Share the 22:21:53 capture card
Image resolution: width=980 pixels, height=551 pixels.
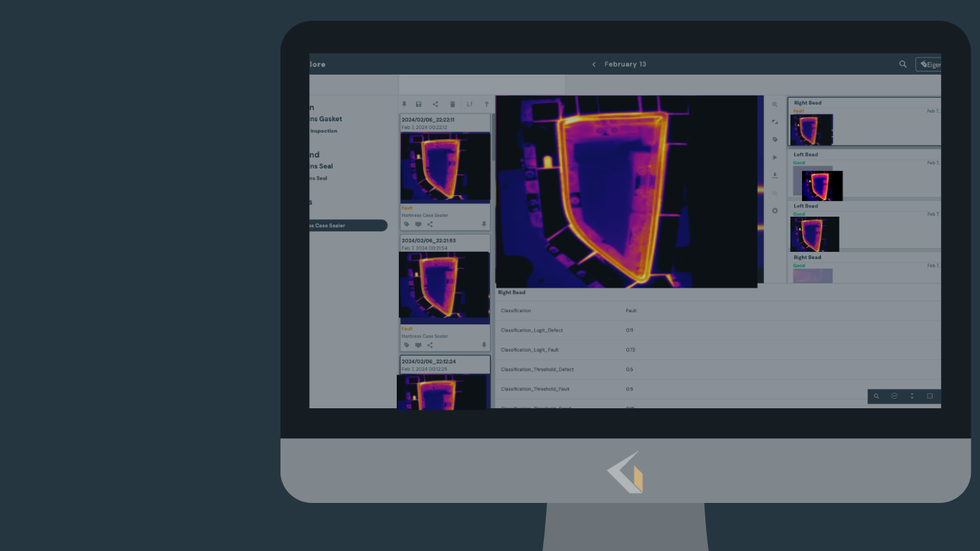pyautogui.click(x=430, y=345)
